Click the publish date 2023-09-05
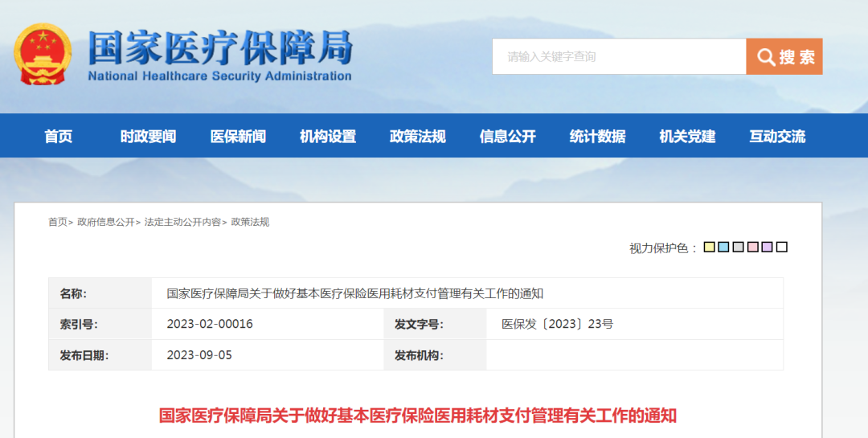Image resolution: width=868 pixels, height=438 pixels. tap(199, 355)
